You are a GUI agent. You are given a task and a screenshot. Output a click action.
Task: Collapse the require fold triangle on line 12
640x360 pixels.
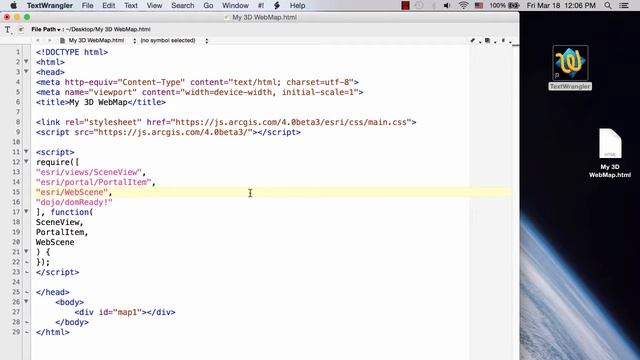click(x=26, y=162)
